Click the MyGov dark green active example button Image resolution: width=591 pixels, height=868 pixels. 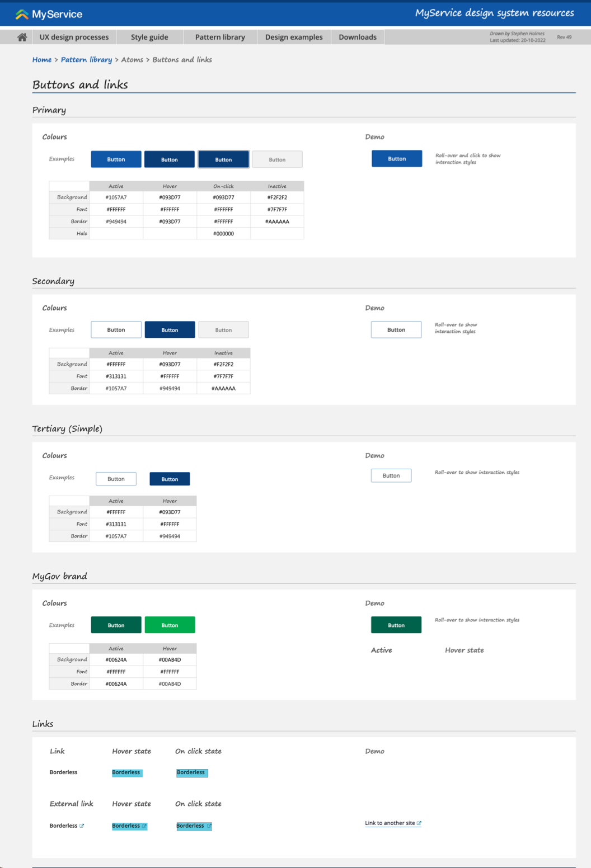pos(116,625)
